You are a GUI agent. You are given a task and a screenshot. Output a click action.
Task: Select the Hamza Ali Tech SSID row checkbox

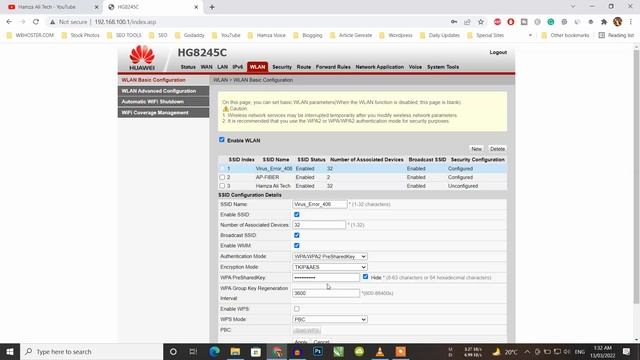click(222, 186)
